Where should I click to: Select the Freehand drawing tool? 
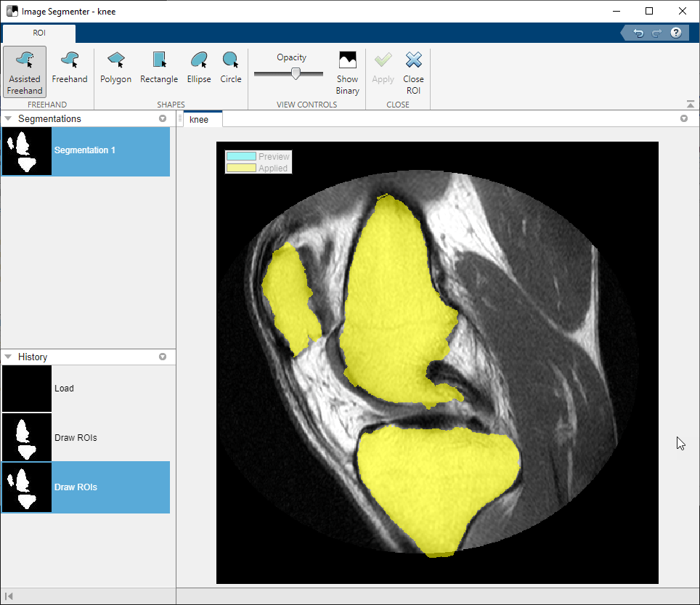point(70,68)
